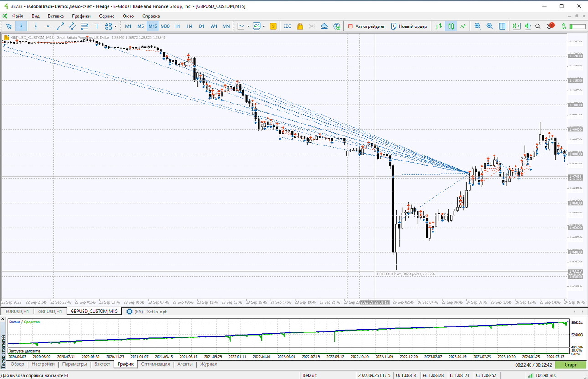This screenshot has height=379, width=588.
Task: Open the Файл menu
Action: [x=18, y=16]
